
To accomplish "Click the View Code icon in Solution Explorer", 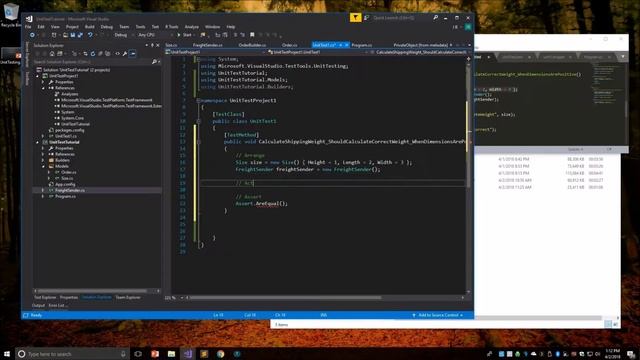I will click(118, 53).
